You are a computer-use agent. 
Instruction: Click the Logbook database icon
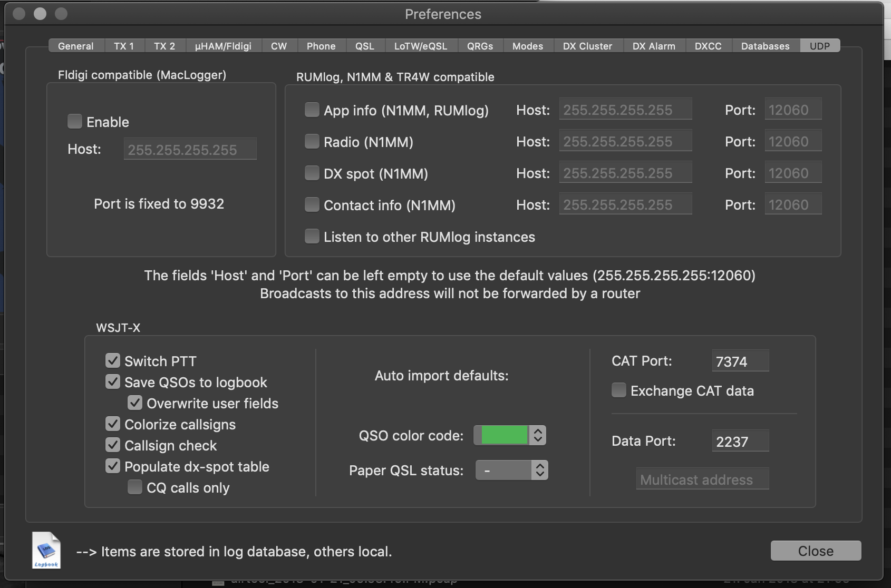pos(46,550)
